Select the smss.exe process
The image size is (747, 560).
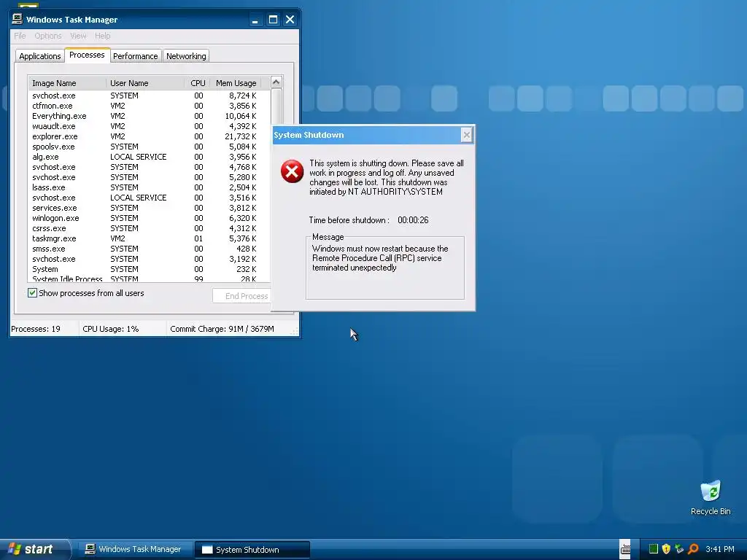(x=149, y=249)
